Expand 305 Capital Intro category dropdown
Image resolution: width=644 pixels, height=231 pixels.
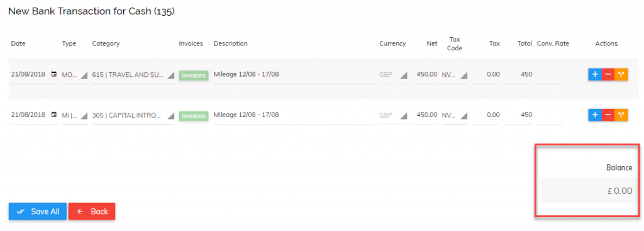(133, 115)
